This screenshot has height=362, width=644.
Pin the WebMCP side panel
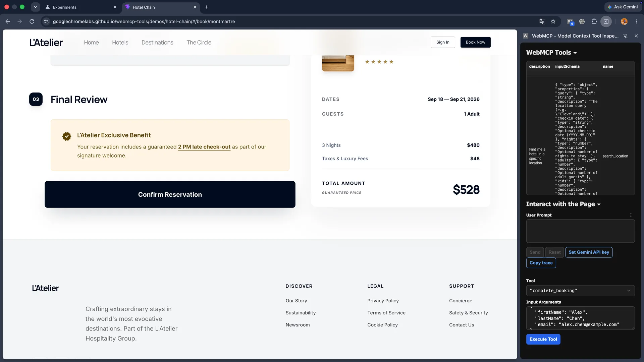tap(625, 36)
